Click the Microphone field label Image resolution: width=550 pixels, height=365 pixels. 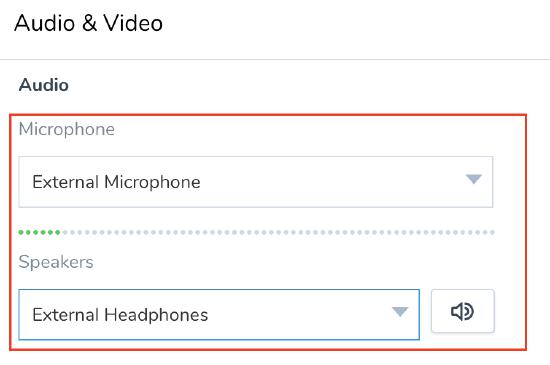pos(67,129)
